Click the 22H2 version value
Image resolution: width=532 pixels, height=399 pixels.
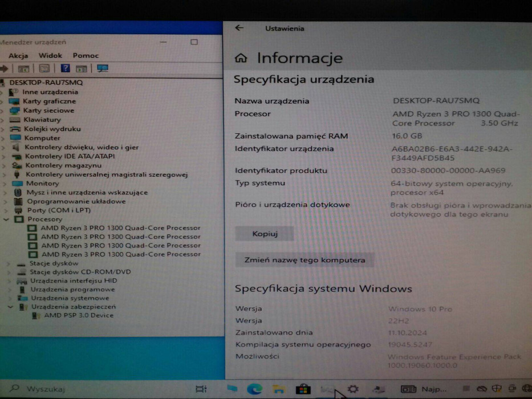point(399,321)
